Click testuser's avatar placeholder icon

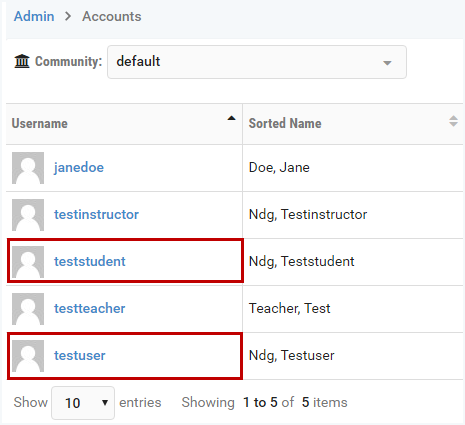click(x=28, y=356)
